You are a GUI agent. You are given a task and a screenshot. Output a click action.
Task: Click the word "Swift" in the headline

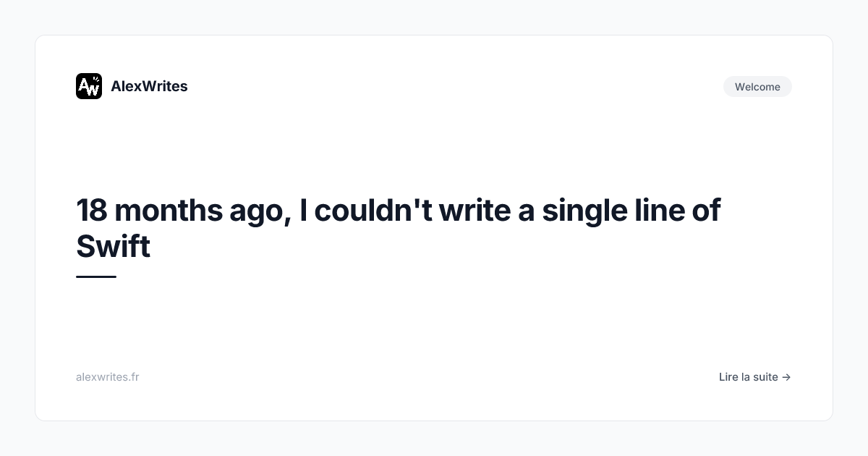click(x=113, y=247)
